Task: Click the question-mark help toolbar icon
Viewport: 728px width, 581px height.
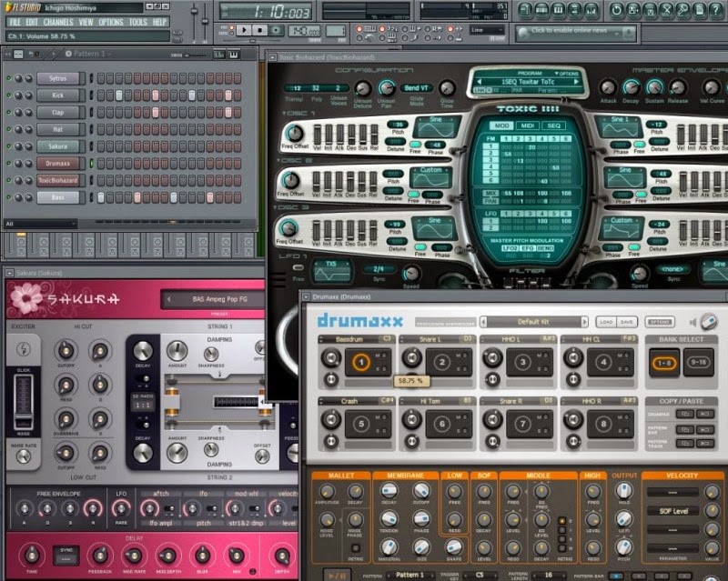Action: [x=715, y=10]
